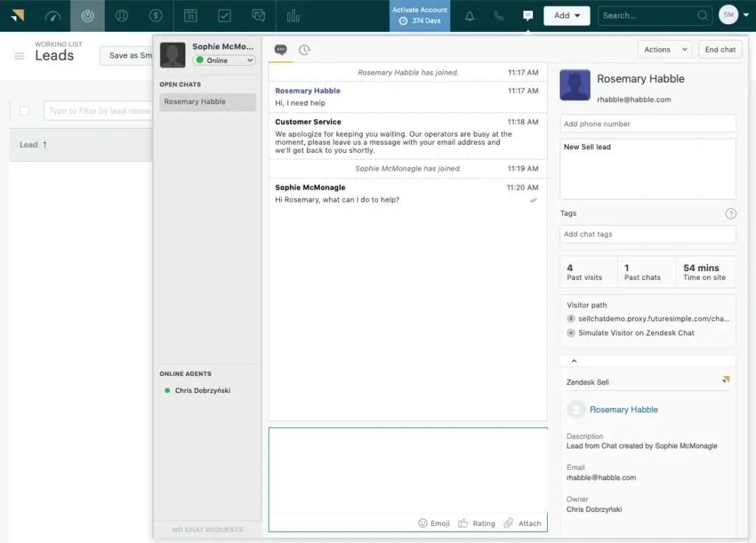
Task: Open the Emoji picker
Action: point(434,523)
